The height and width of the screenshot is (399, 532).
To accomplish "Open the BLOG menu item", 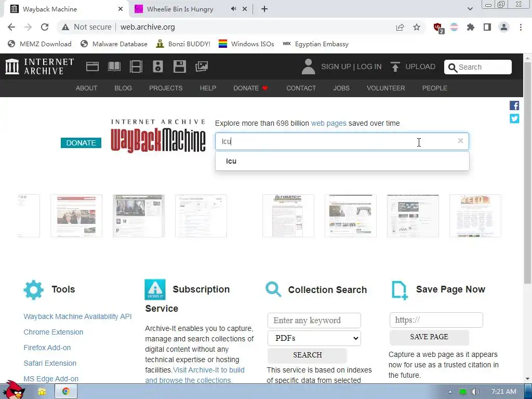I will [x=123, y=88].
